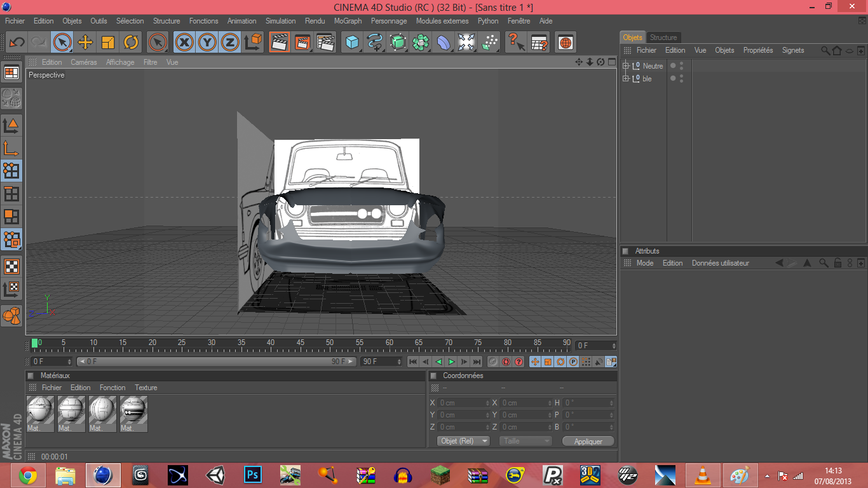Click the Undo arrow in the top toolbar
Viewport: 868px width, 488px height.
tap(17, 43)
